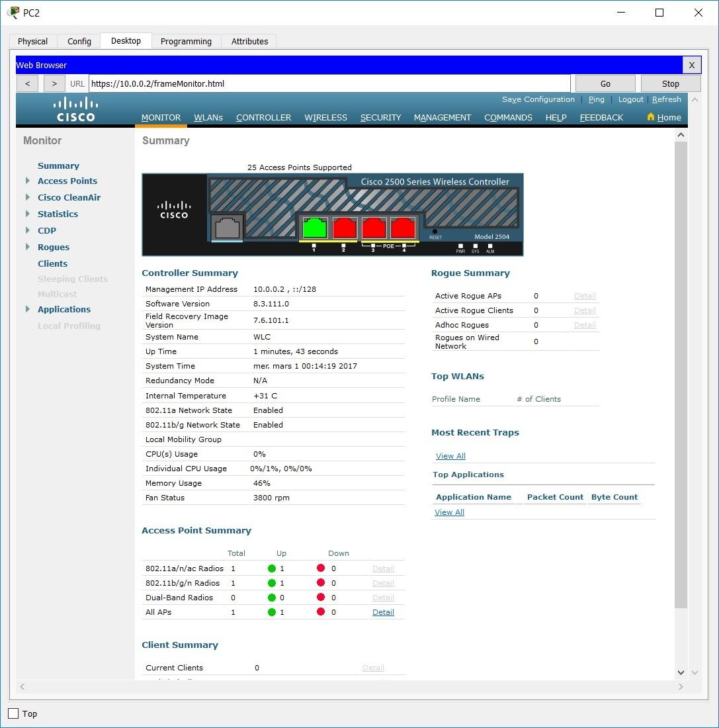Click horizontal scrollbar left arrow
719x728 pixels.
[22, 686]
